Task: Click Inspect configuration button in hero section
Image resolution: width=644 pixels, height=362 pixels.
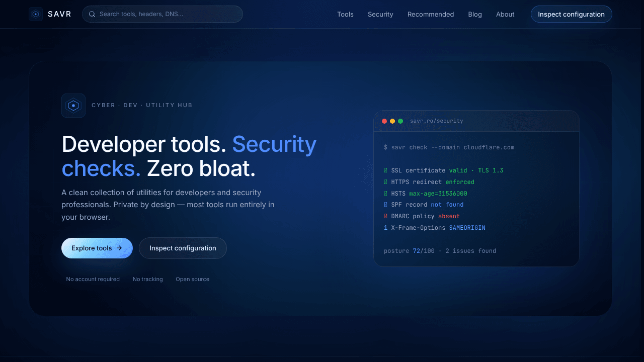Action: (x=183, y=248)
